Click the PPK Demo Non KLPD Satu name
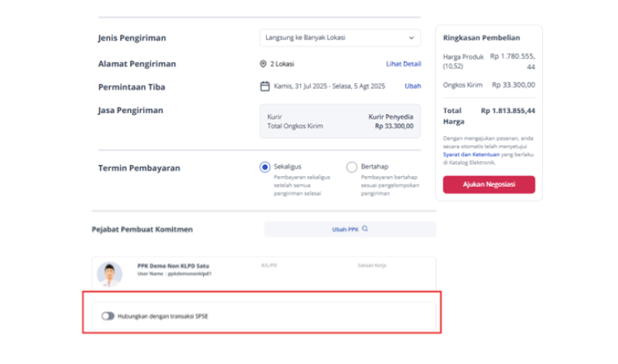Screen dimensions: 618x364 pos(173,266)
